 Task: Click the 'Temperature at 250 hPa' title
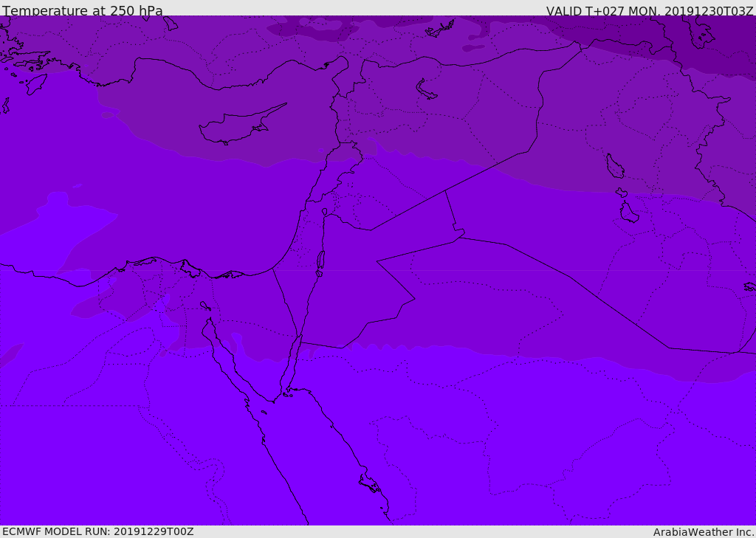[83, 10]
